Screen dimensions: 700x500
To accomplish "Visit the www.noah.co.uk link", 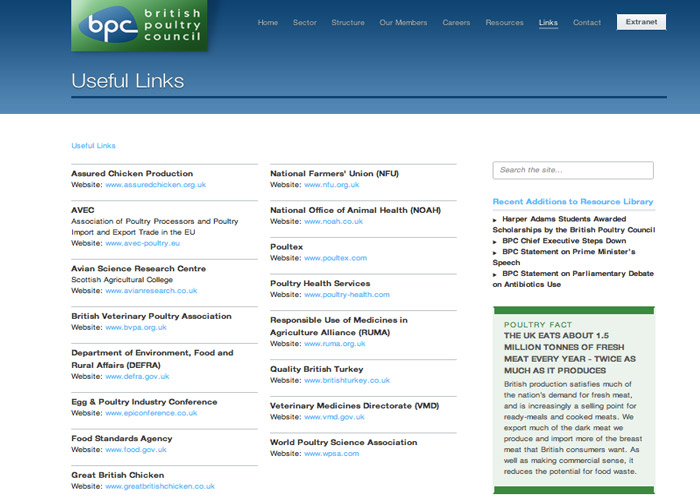I will (x=333, y=221).
